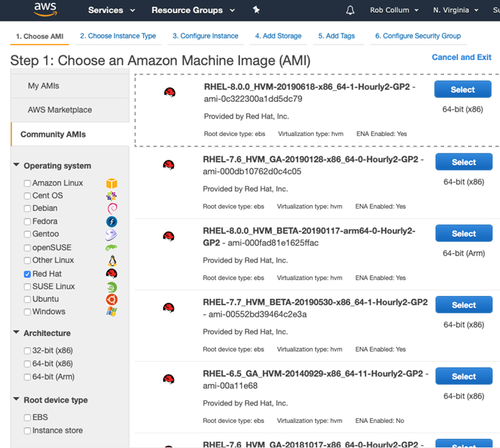Open the Services dropdown menu
The width and height of the screenshot is (500, 448).
(112, 10)
